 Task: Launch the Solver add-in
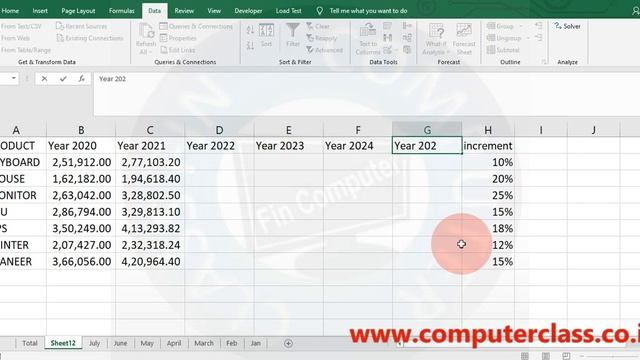tap(567, 26)
